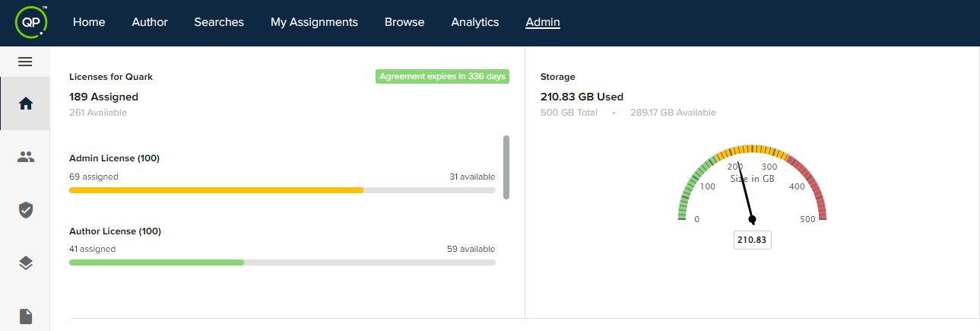Viewport: 980px width, 331px height.
Task: Select the shield security sidebar icon
Action: 26,210
